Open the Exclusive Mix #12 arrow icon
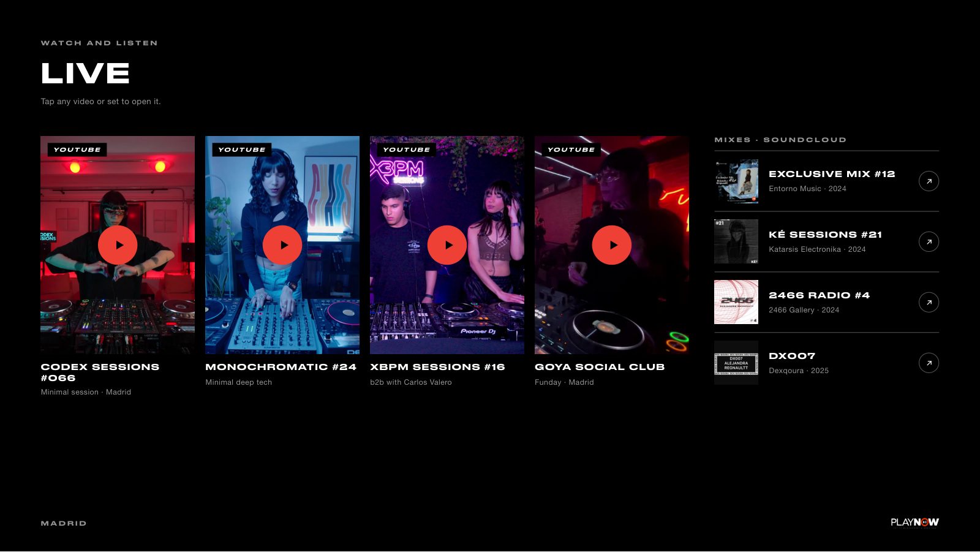Screen dimensions: 980x552 (929, 181)
